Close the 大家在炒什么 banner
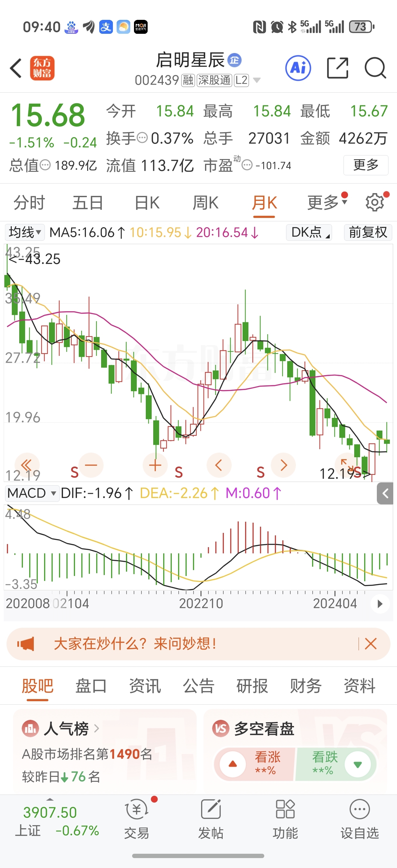Image resolution: width=397 pixels, height=868 pixels. click(370, 644)
